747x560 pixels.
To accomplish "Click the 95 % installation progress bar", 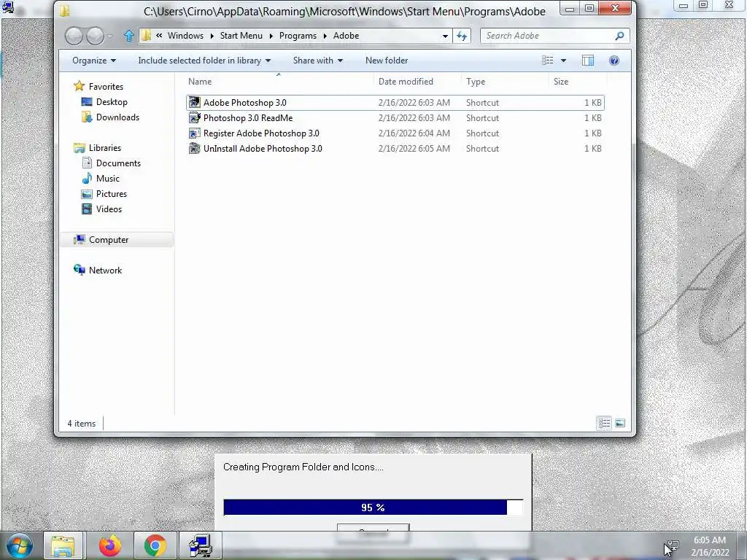I will coord(373,507).
